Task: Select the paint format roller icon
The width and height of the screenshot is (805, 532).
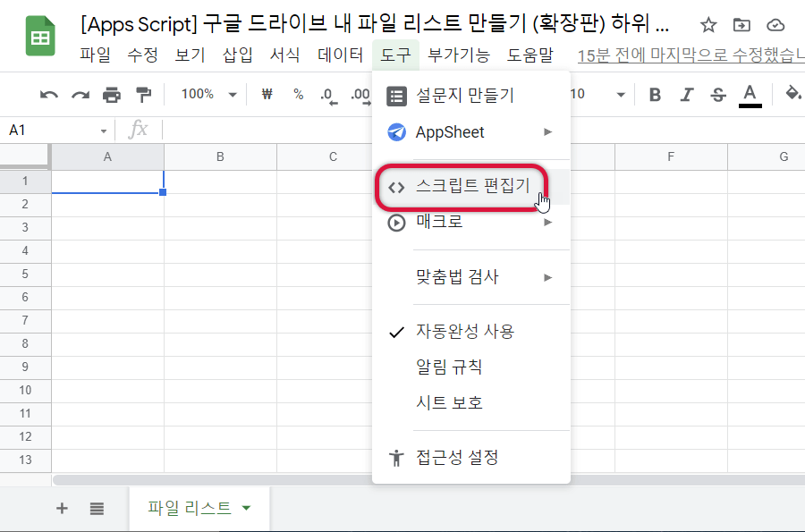Action: click(x=143, y=95)
